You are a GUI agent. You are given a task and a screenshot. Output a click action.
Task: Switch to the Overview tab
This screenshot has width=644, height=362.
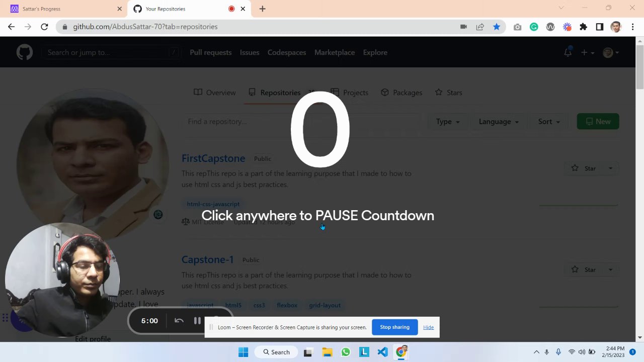click(214, 93)
